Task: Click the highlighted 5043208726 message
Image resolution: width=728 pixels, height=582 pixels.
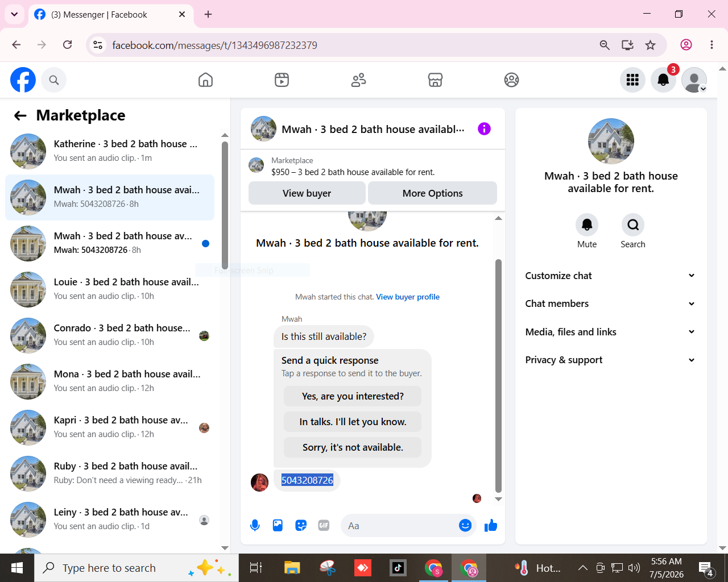Action: pos(307,480)
